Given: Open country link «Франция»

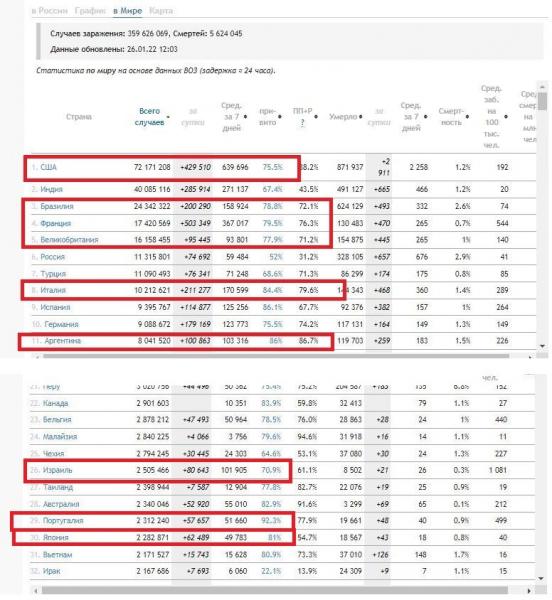Looking at the screenshot, I should pyautogui.click(x=55, y=223).
